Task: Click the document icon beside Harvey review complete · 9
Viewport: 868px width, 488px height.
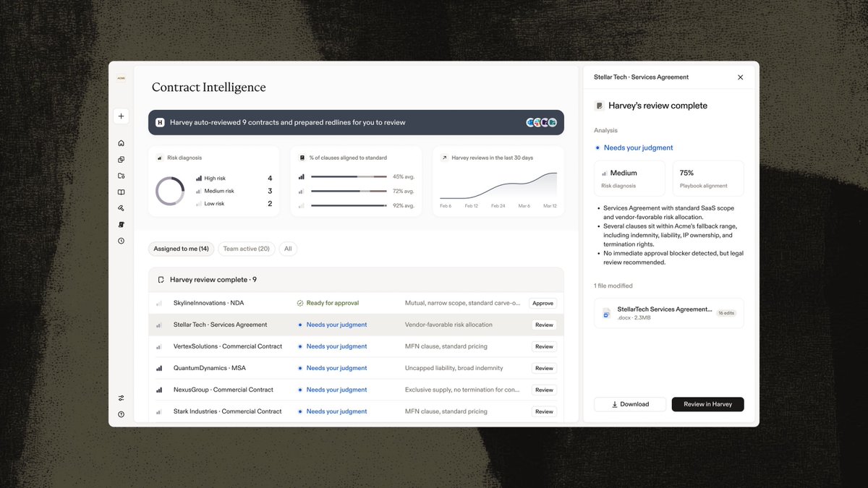Action: (161, 280)
